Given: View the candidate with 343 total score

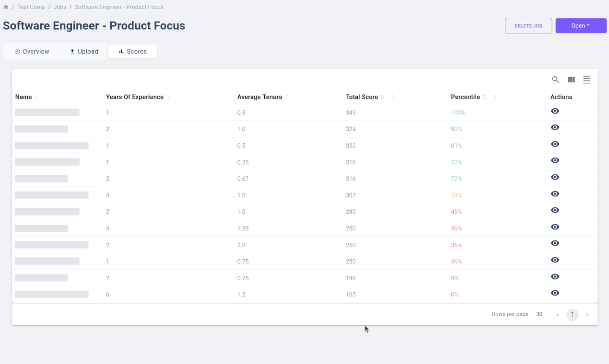Looking at the screenshot, I should point(555,111).
